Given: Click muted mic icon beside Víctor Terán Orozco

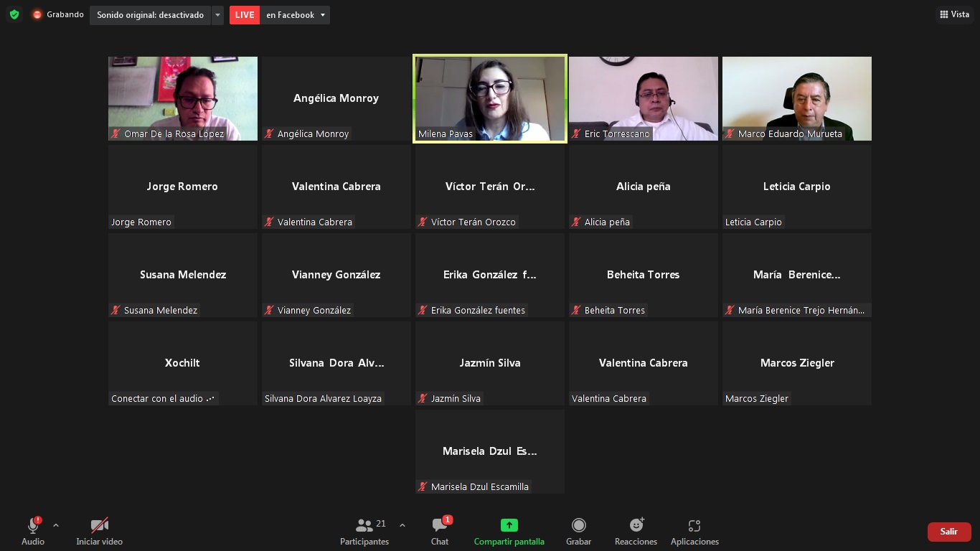Looking at the screenshot, I should click(x=423, y=222).
